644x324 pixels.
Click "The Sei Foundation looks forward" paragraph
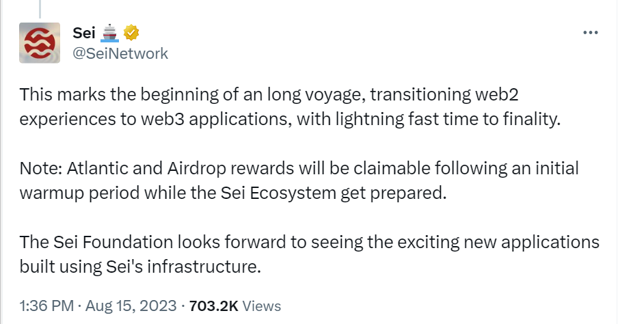click(309, 254)
